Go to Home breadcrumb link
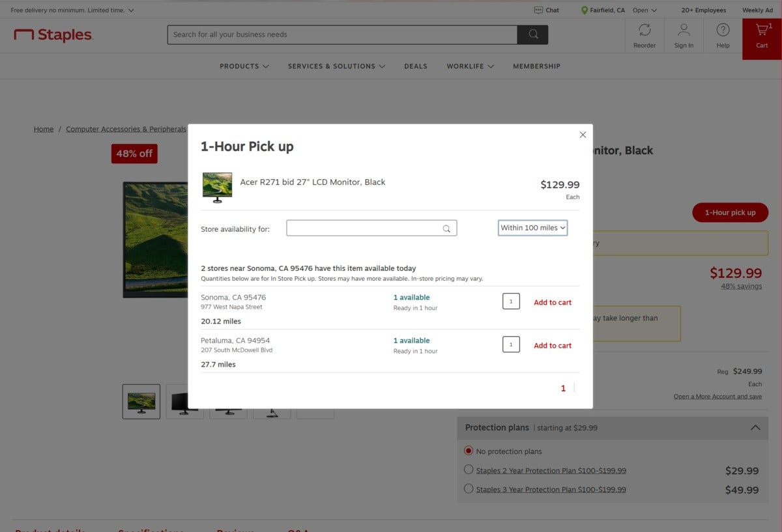 [x=44, y=129]
